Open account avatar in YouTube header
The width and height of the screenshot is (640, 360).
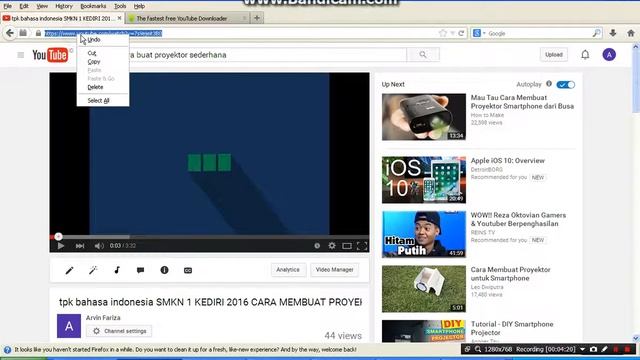609,55
